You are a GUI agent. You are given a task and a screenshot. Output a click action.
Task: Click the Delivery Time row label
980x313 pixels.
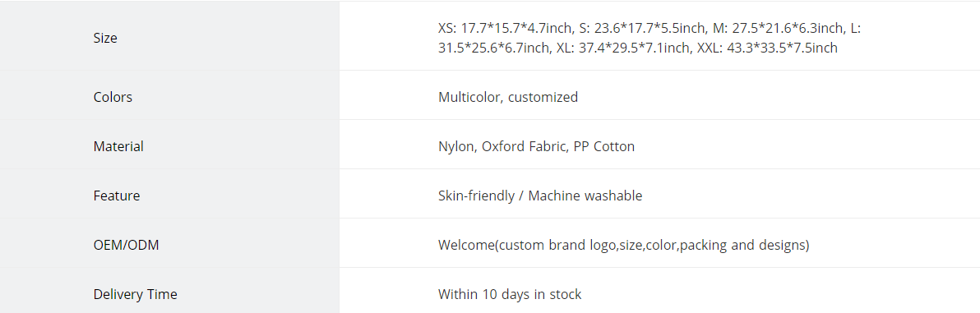(x=135, y=294)
